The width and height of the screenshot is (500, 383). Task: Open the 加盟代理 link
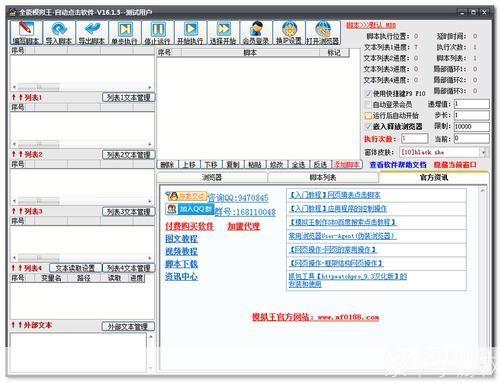[243, 226]
